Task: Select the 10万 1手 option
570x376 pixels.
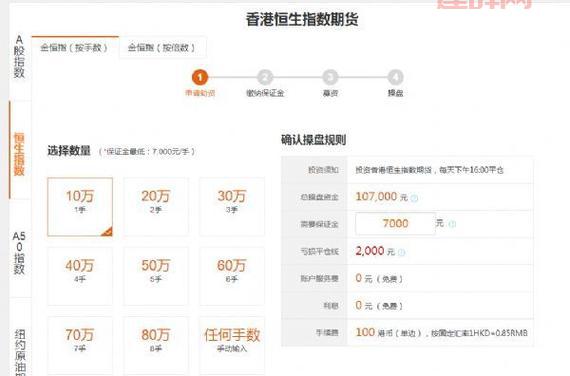Action: tap(80, 207)
